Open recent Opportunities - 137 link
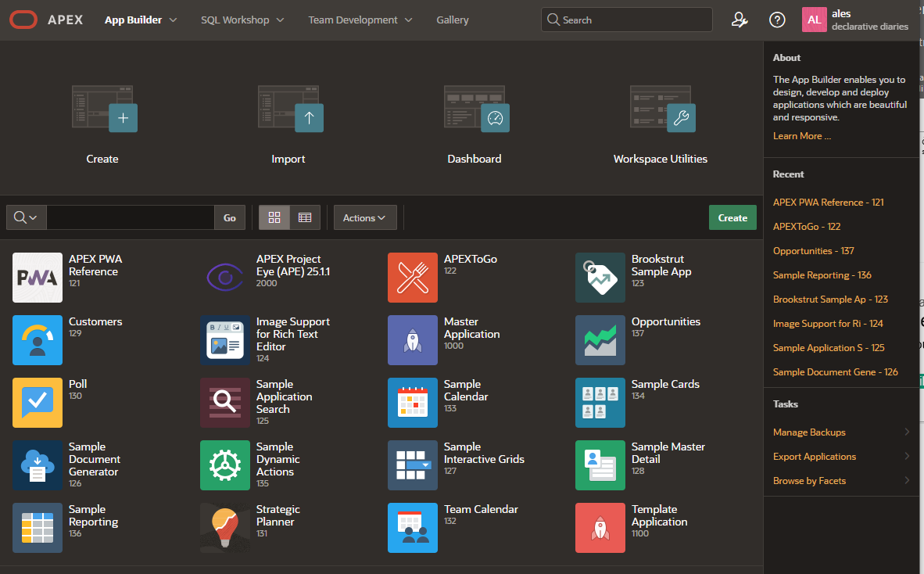Screen dimensions: 924x574 [813, 250]
